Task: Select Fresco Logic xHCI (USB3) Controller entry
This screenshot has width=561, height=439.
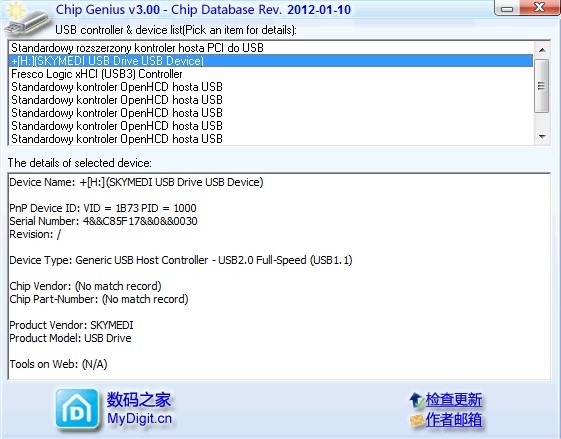Action: tap(270, 74)
